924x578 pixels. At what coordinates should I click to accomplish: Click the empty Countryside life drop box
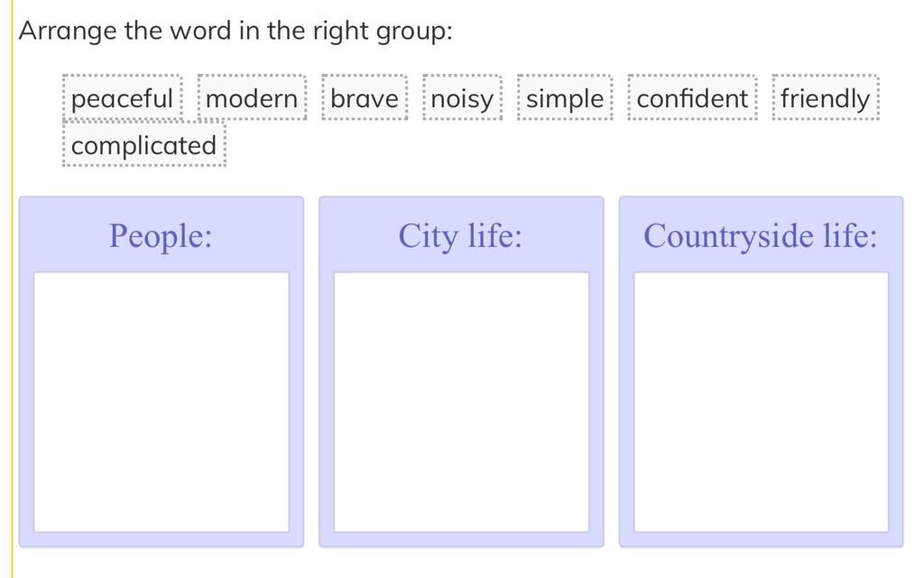(x=761, y=402)
